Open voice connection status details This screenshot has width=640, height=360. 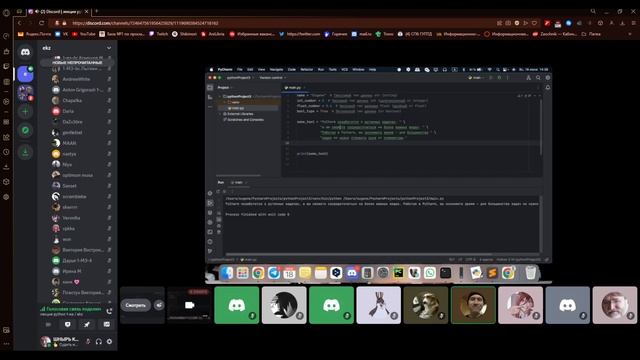[x=70, y=309]
